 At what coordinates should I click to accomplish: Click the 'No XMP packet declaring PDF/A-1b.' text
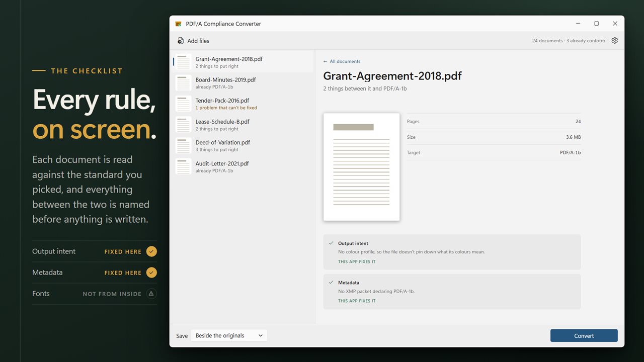pyautogui.click(x=376, y=291)
